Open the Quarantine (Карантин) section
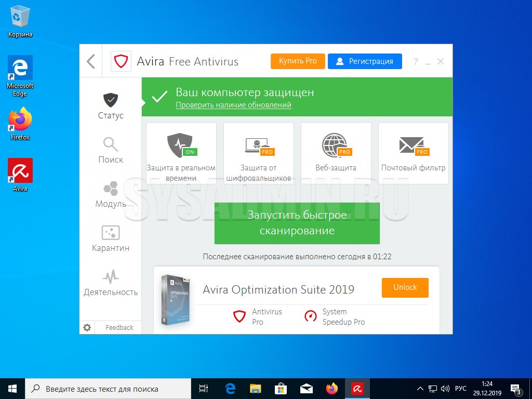 click(110, 239)
